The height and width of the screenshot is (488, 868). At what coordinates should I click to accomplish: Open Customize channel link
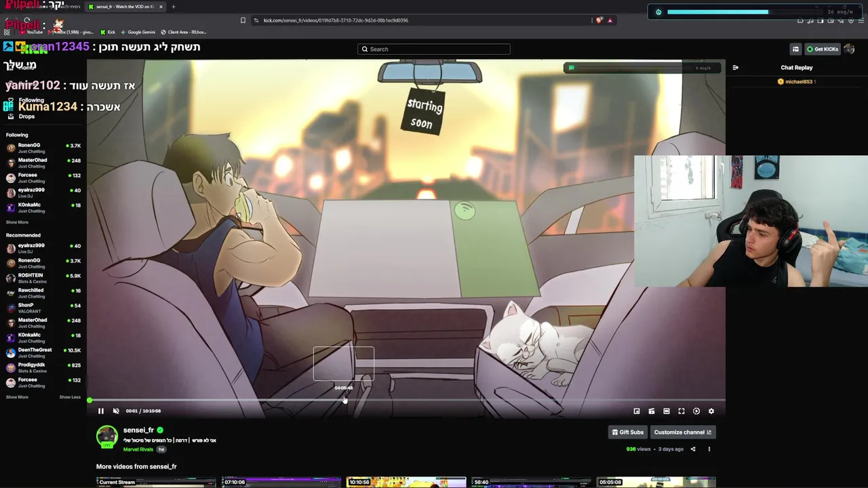click(x=683, y=432)
